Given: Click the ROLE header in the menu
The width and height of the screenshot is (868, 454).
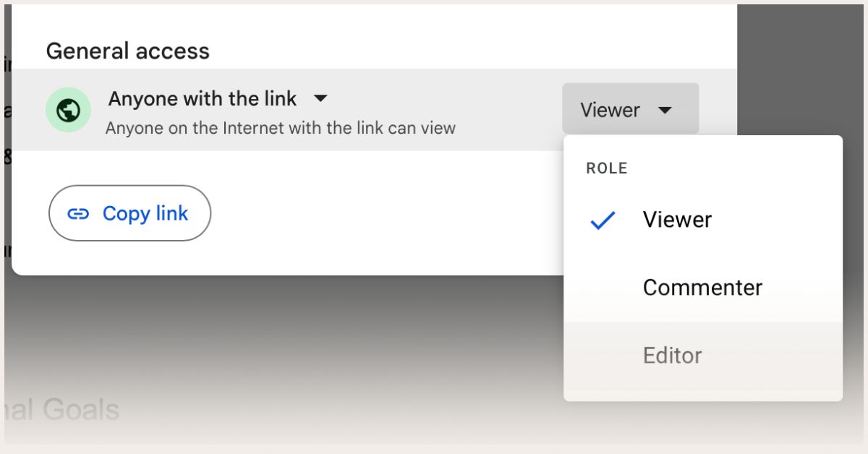Looking at the screenshot, I should (607, 168).
